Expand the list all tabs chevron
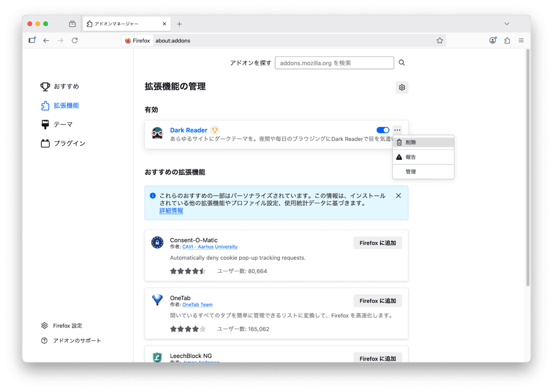 point(507,24)
